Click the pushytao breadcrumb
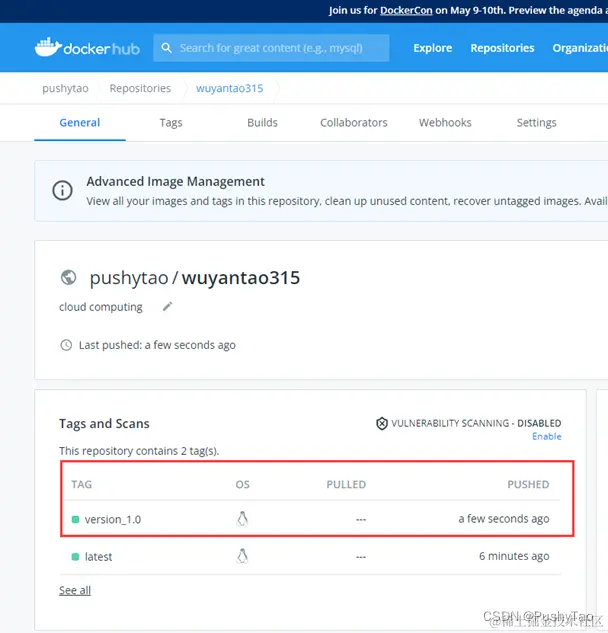 tap(65, 88)
